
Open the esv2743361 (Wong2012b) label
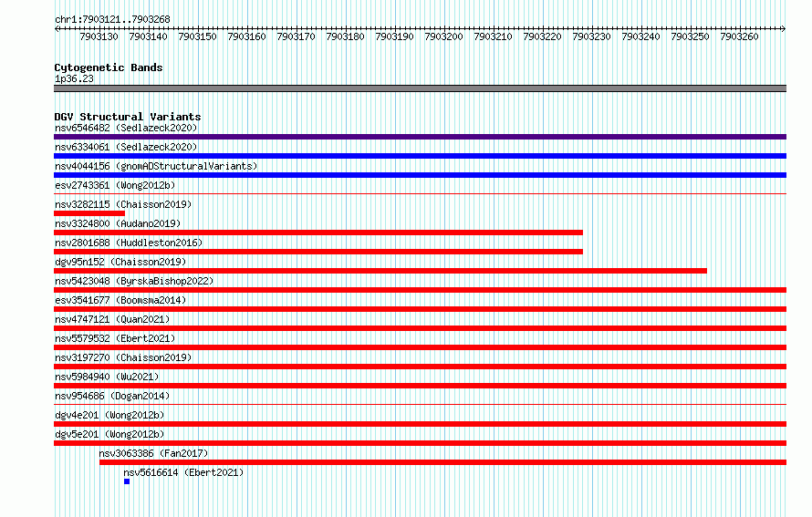tap(115, 185)
